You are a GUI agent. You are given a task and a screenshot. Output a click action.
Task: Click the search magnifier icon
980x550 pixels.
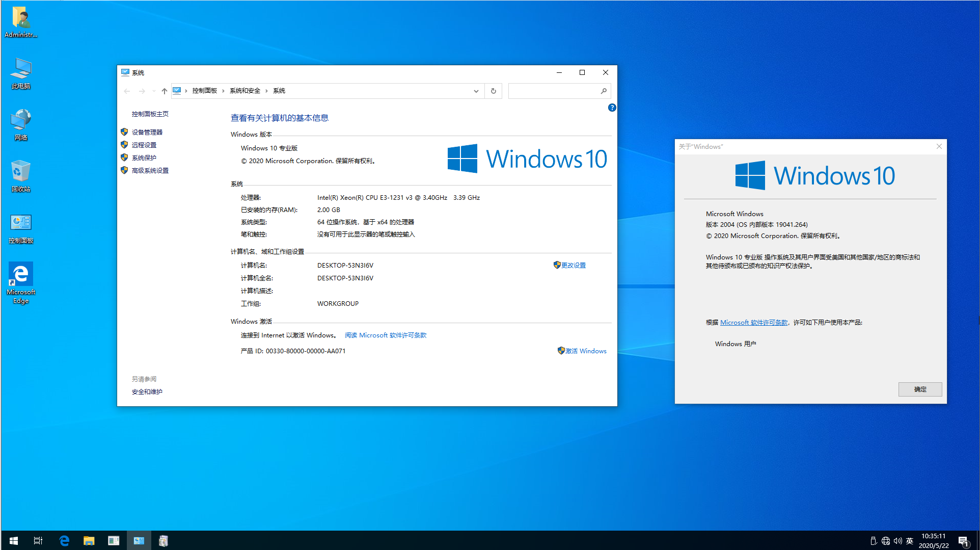coord(604,91)
